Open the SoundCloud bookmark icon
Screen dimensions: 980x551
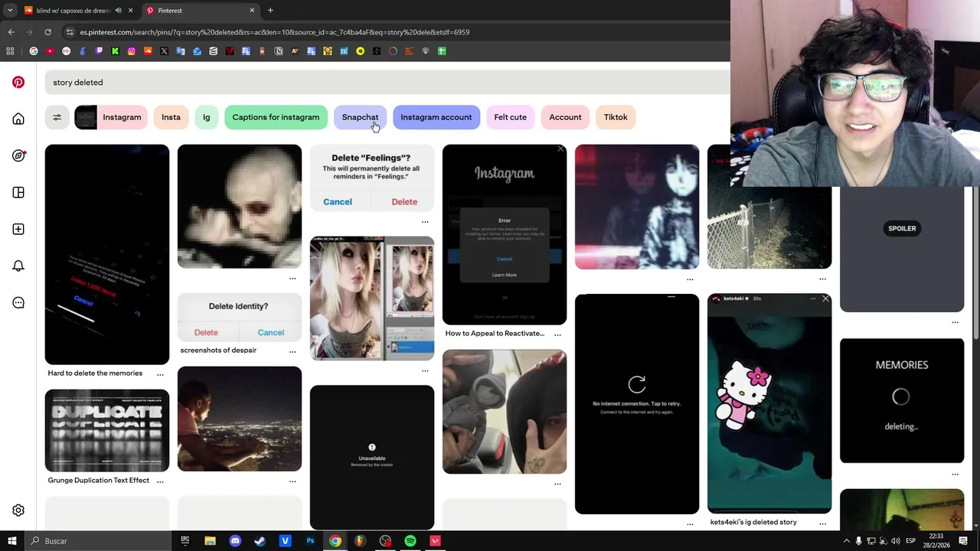(148, 51)
